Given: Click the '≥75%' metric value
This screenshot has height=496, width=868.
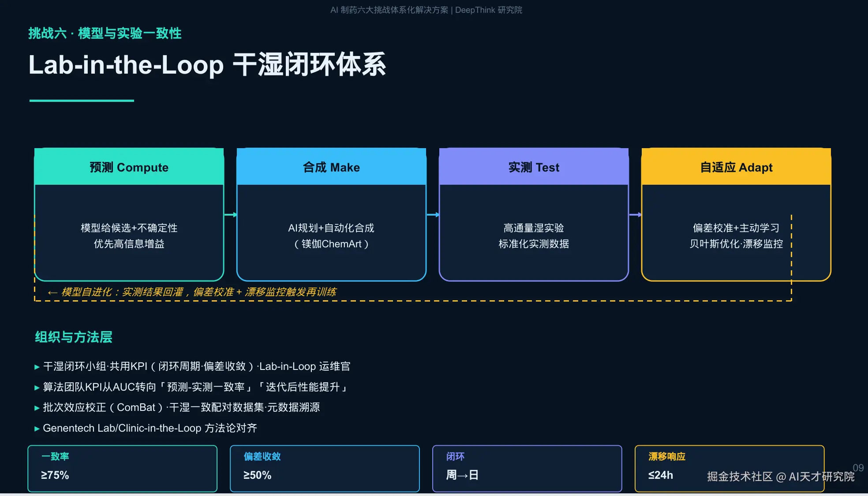Looking at the screenshot, I should (x=55, y=475).
